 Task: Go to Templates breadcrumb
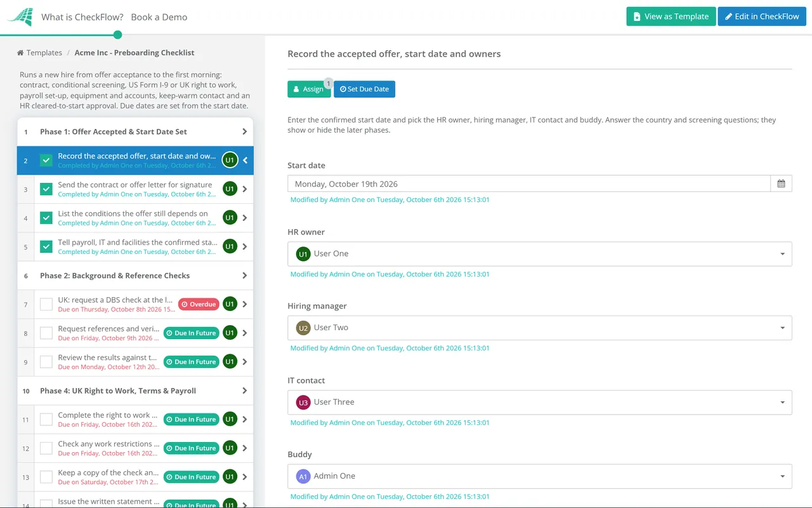point(44,53)
